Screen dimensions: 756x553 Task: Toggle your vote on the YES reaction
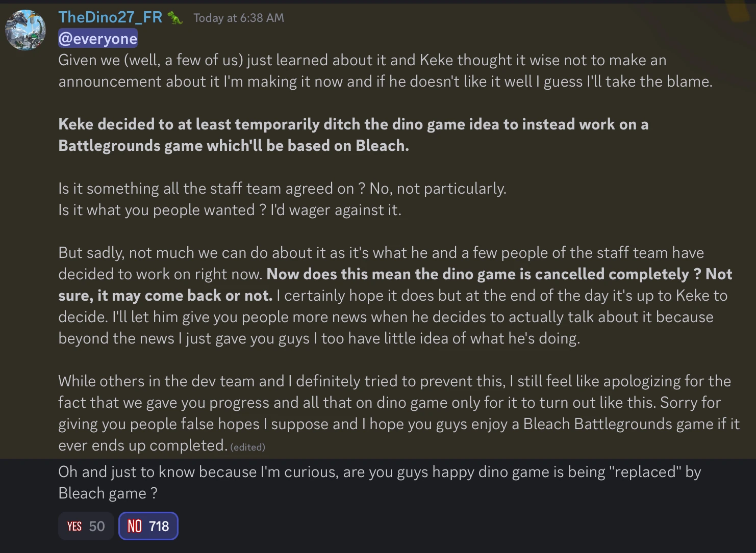(86, 525)
